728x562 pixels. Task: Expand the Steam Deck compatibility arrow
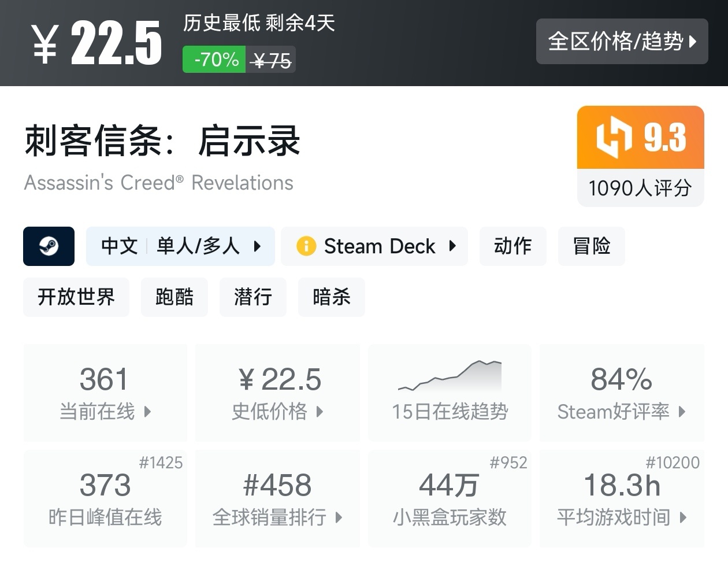click(x=452, y=246)
